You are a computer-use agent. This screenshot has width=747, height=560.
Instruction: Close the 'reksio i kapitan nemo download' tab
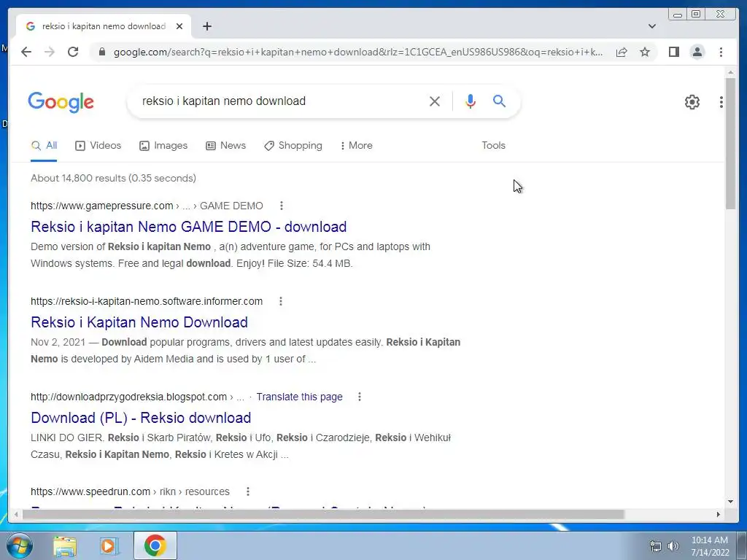coord(179,26)
